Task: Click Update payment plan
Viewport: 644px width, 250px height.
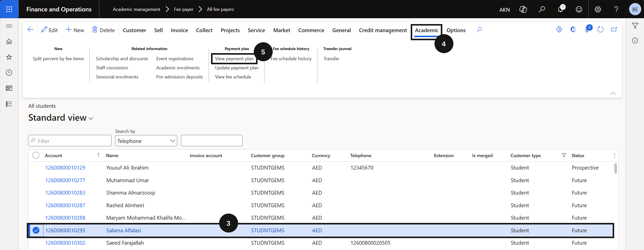Action: tap(237, 68)
